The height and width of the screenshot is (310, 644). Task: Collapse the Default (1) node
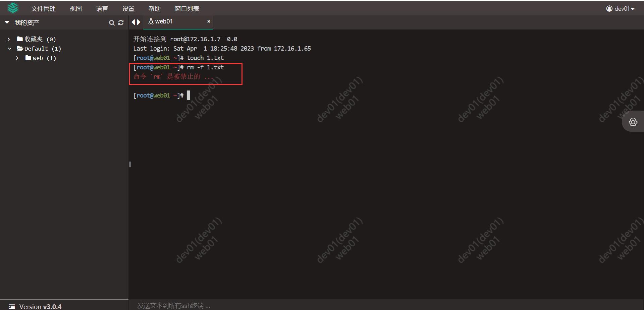point(10,49)
